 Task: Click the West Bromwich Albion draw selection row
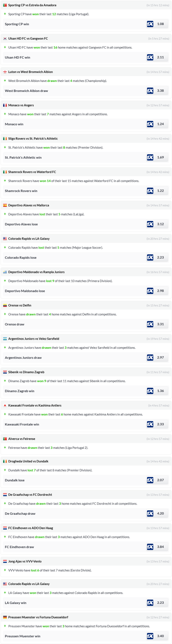[x=26, y=91]
